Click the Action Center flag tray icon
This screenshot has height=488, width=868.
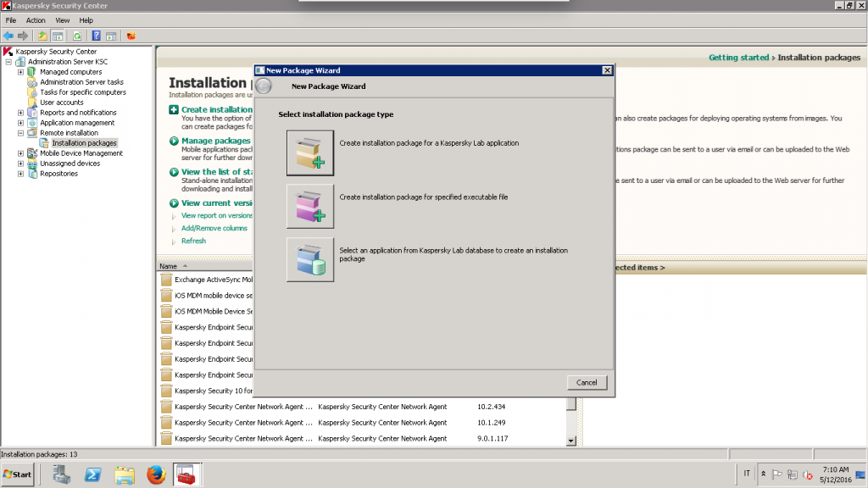(x=777, y=474)
